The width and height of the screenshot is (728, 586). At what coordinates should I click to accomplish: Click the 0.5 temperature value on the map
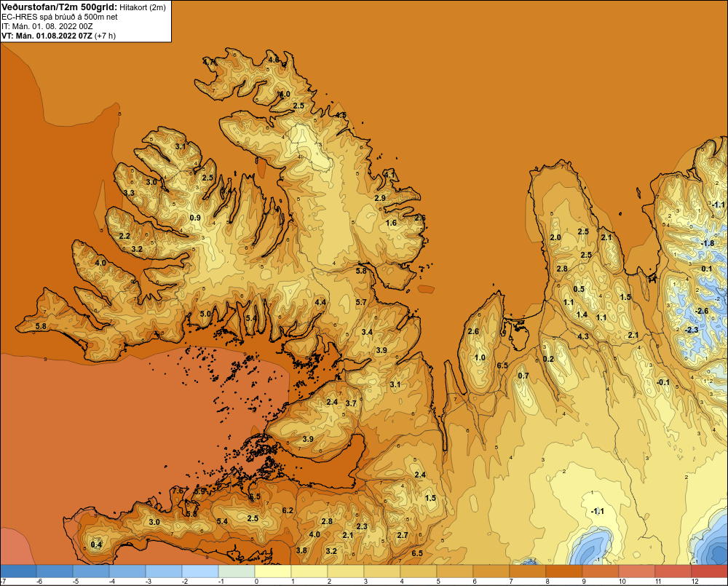[x=579, y=289]
